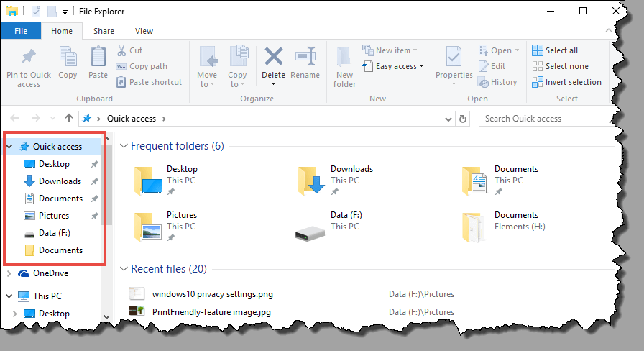Select the Downloads frequent folder tile
The image size is (644, 351).
tap(336, 181)
